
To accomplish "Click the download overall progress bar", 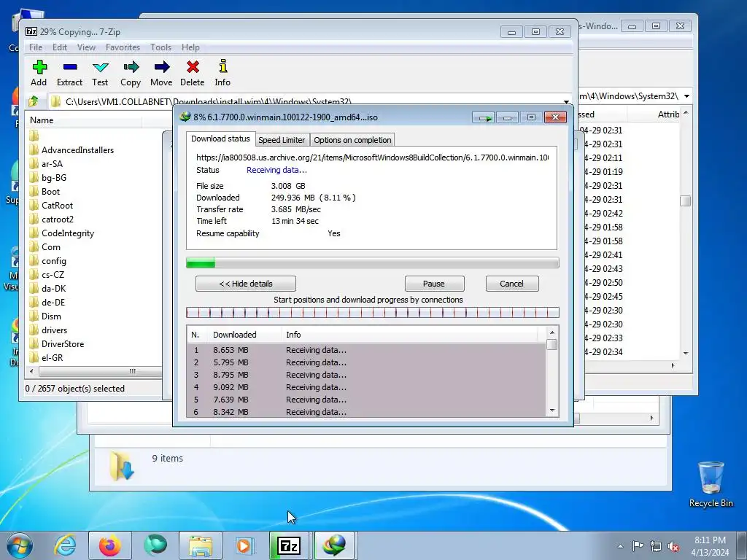I will click(373, 262).
